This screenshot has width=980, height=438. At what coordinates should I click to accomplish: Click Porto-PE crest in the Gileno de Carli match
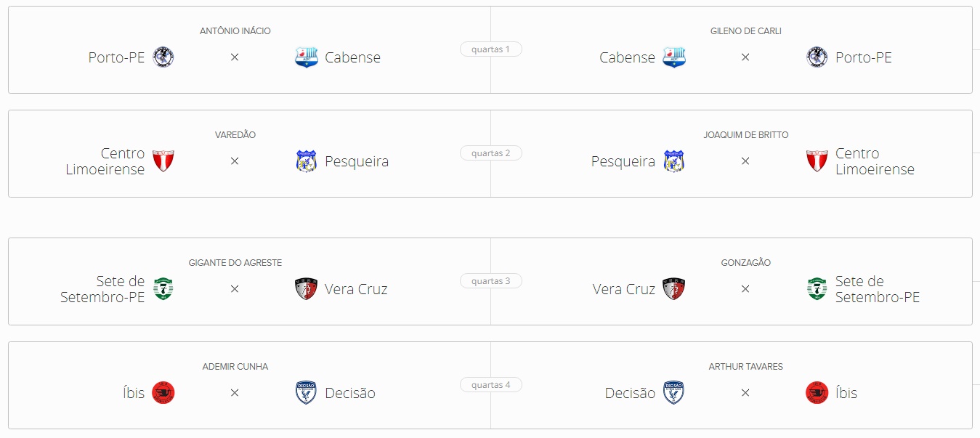click(817, 57)
